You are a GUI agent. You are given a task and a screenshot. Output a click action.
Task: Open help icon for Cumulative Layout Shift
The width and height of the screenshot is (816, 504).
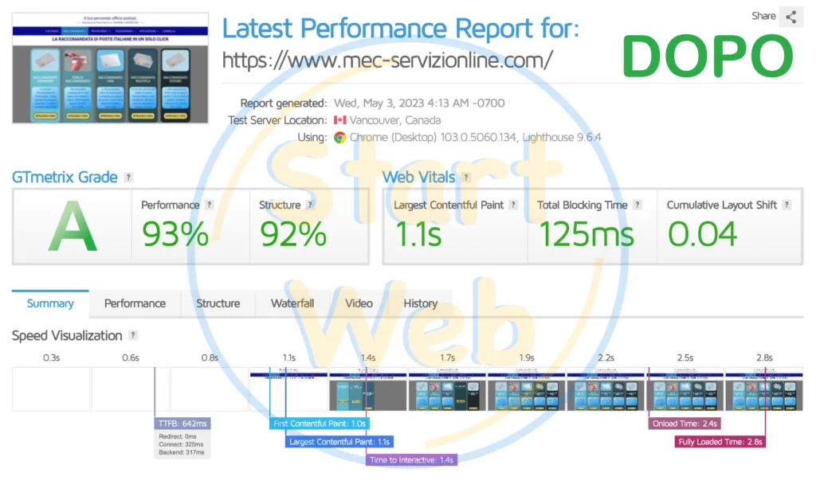pos(787,205)
